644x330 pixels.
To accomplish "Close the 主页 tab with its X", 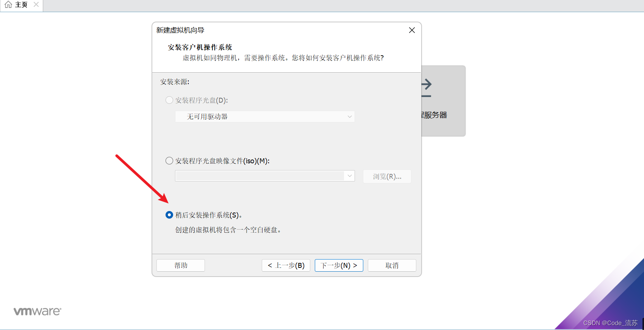I will 36,5.
